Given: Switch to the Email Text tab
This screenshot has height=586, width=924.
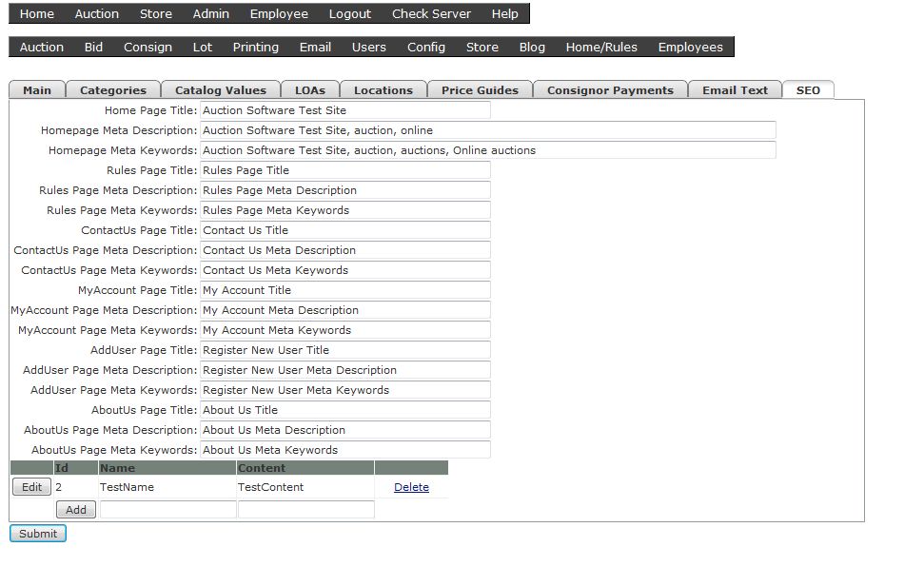Looking at the screenshot, I should click(736, 90).
